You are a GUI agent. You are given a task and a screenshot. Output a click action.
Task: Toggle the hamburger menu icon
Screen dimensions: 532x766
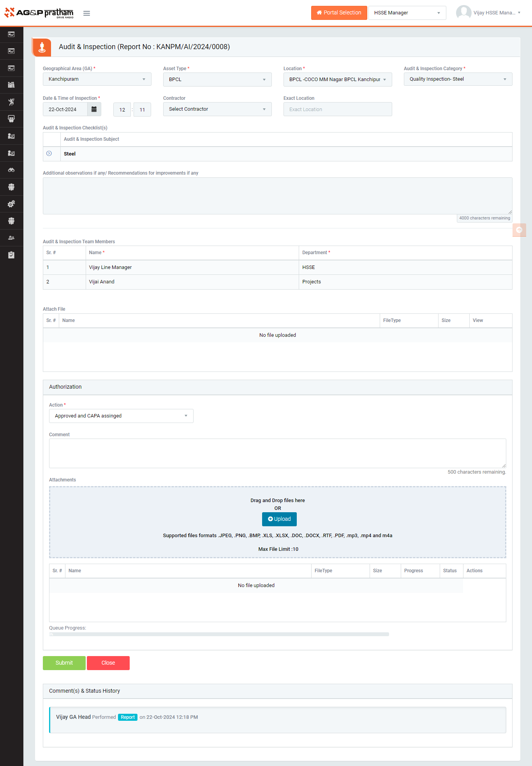point(86,13)
